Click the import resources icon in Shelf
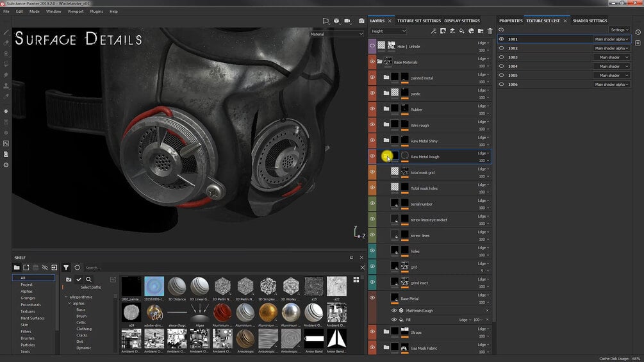The width and height of the screenshot is (644, 362). (54, 268)
